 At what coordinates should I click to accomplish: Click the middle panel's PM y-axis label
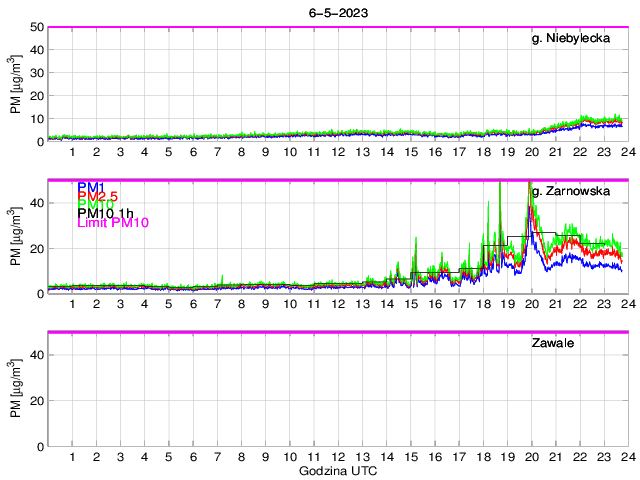[x=15, y=237]
